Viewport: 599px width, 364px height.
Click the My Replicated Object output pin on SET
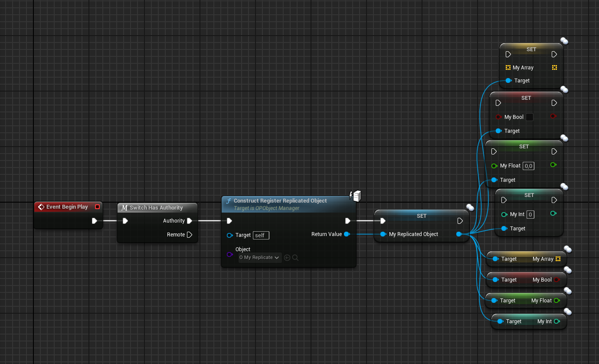(x=459, y=234)
